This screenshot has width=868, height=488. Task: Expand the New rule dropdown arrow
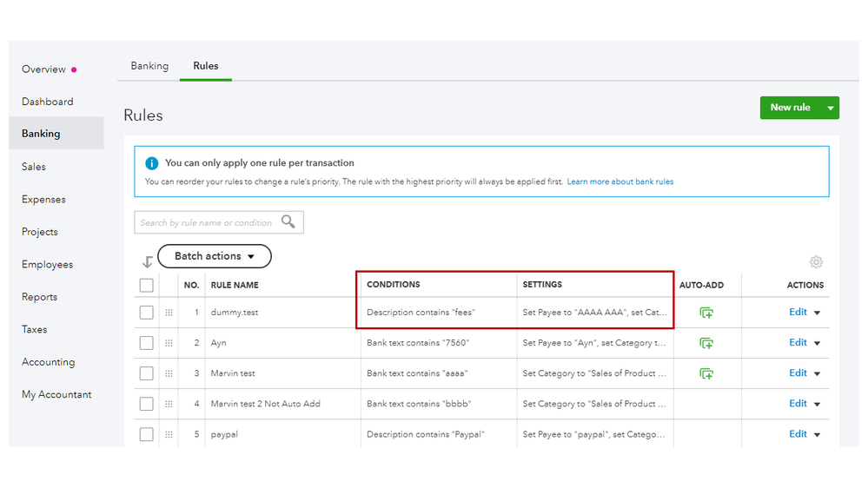pyautogui.click(x=831, y=108)
